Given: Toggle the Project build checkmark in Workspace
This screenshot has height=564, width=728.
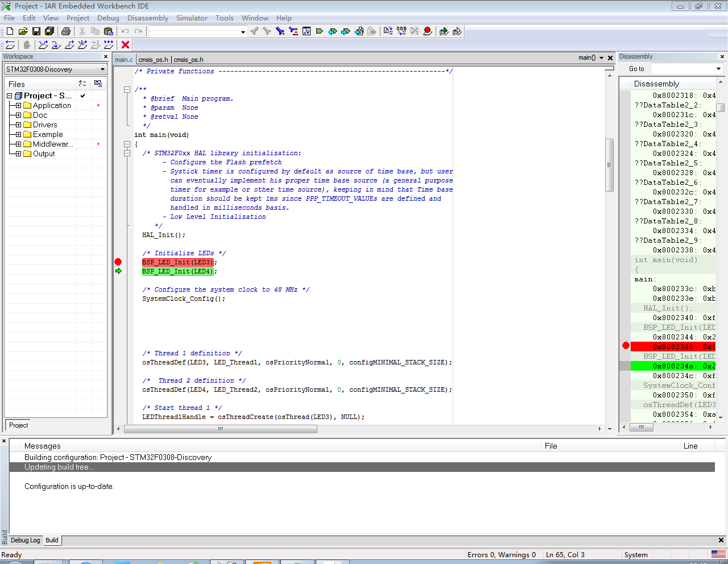Looking at the screenshot, I should pos(82,96).
